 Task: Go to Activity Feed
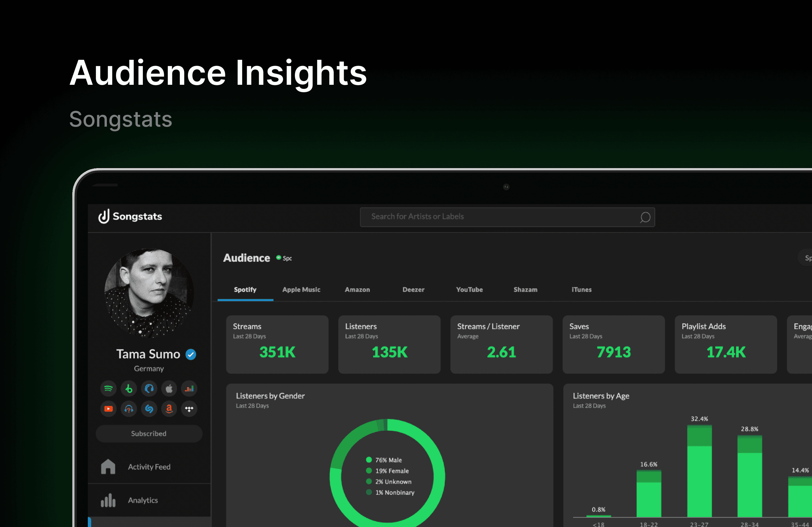(149, 467)
